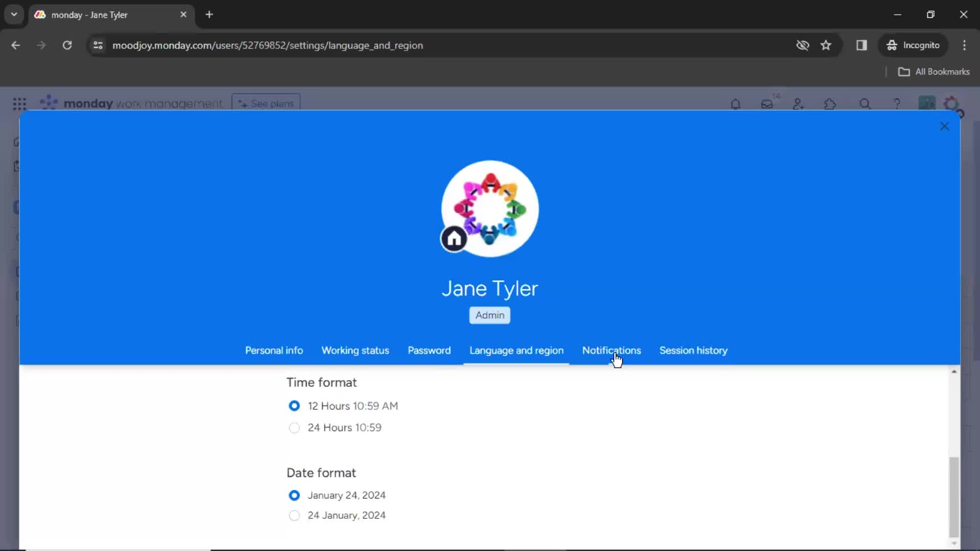980x551 pixels.
Task: Switch to Notifications tab
Action: click(x=612, y=350)
